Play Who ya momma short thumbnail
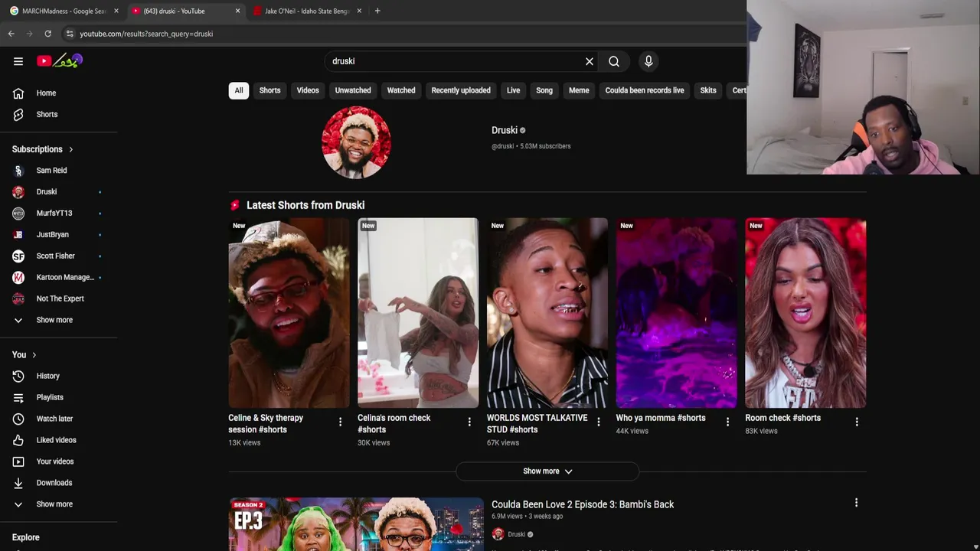This screenshot has height=551, width=980. click(x=677, y=313)
